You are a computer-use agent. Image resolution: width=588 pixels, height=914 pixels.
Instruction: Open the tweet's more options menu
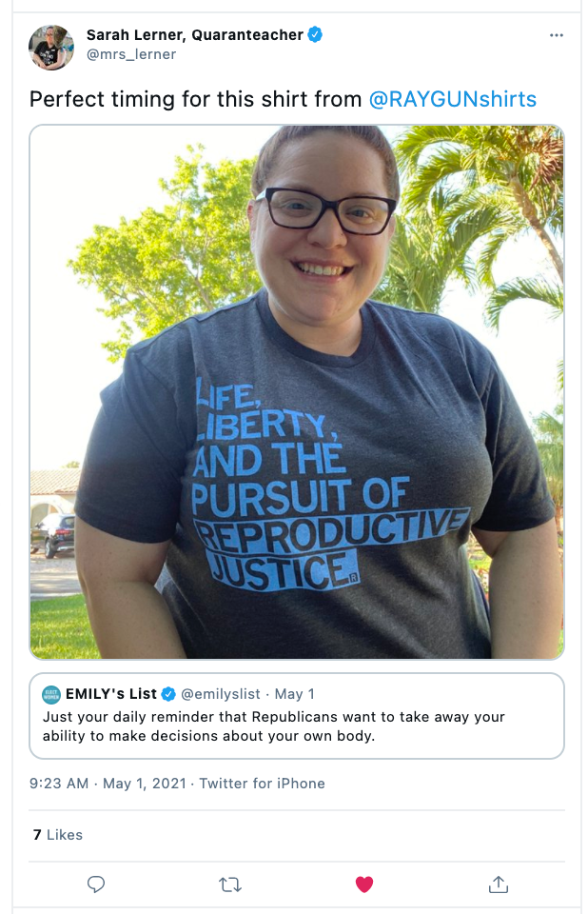[557, 35]
